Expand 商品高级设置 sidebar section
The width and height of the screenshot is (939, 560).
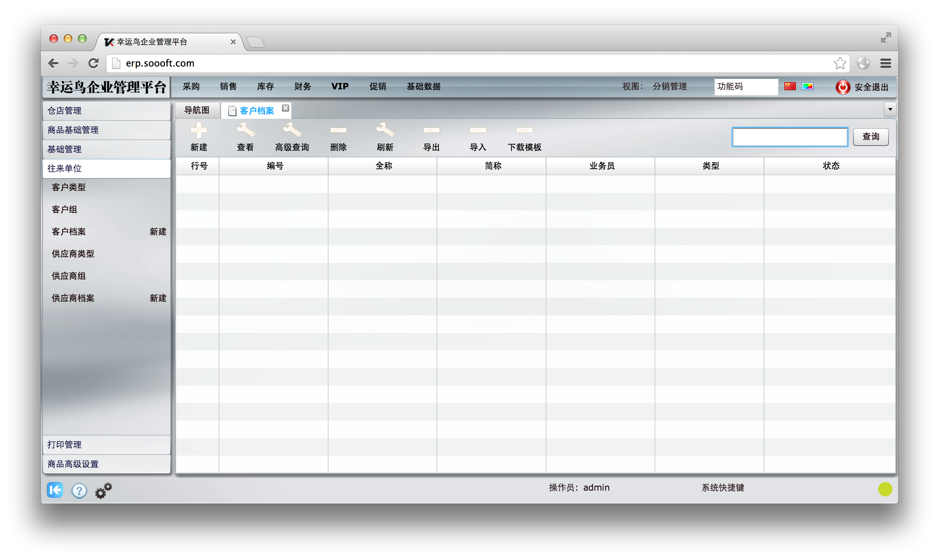point(107,464)
